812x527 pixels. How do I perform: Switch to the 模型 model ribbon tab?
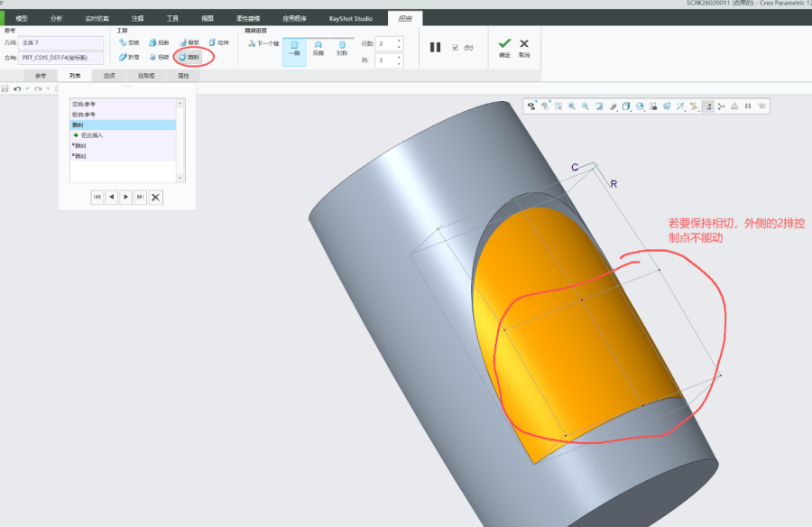[22, 18]
